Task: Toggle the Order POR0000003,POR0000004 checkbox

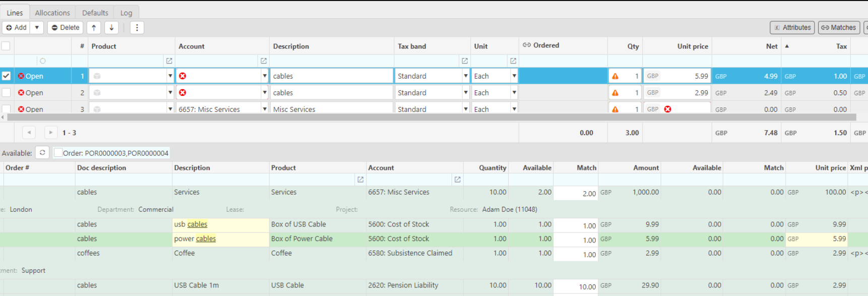Action: [x=58, y=153]
